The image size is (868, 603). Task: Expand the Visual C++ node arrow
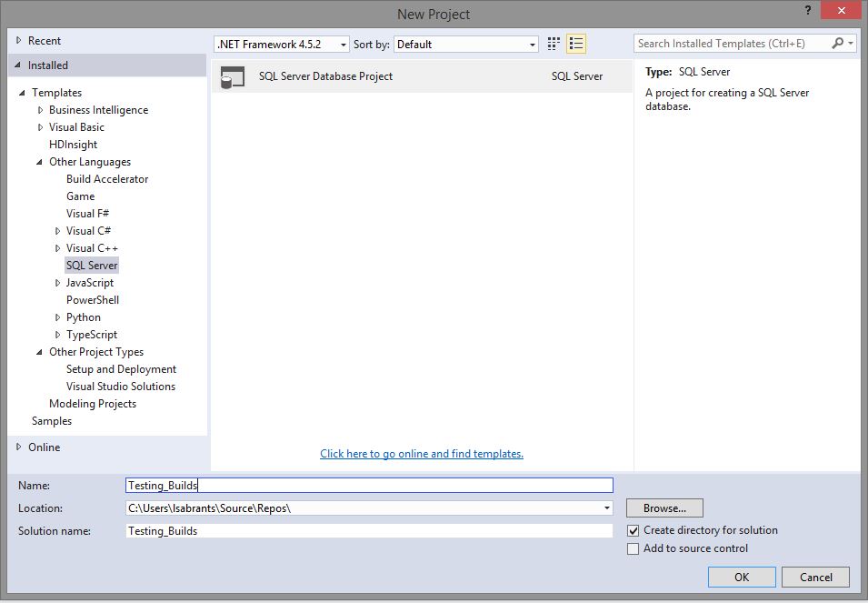tap(57, 248)
